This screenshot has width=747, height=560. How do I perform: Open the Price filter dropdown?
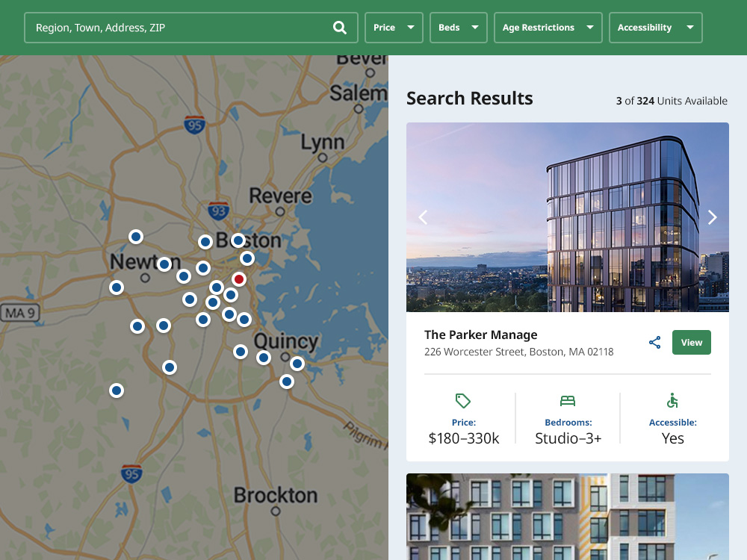pos(394,28)
